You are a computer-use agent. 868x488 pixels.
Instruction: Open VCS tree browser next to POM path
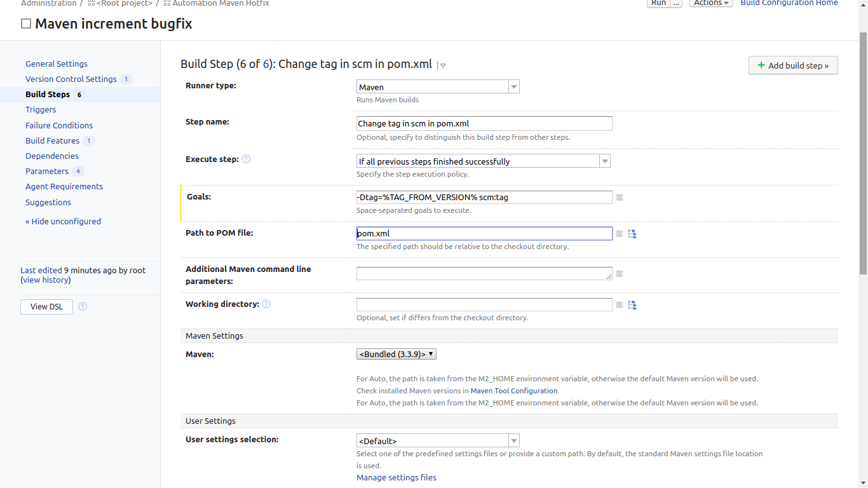632,234
